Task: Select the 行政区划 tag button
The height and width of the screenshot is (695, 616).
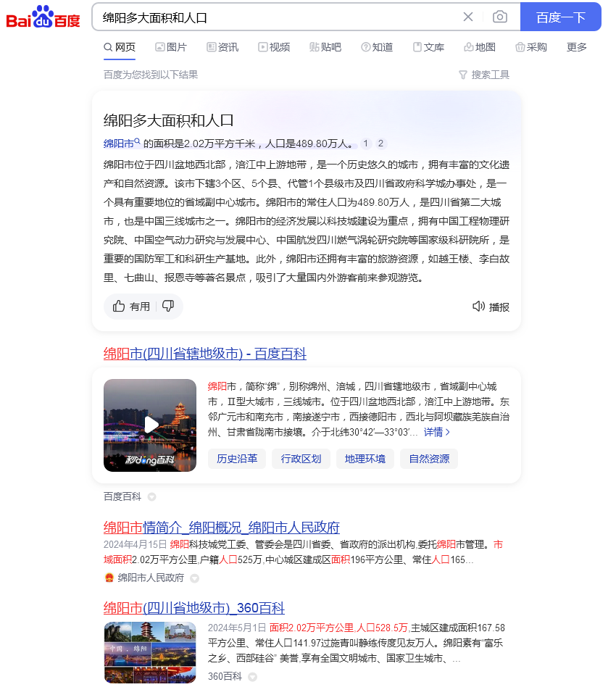Action: tap(301, 459)
